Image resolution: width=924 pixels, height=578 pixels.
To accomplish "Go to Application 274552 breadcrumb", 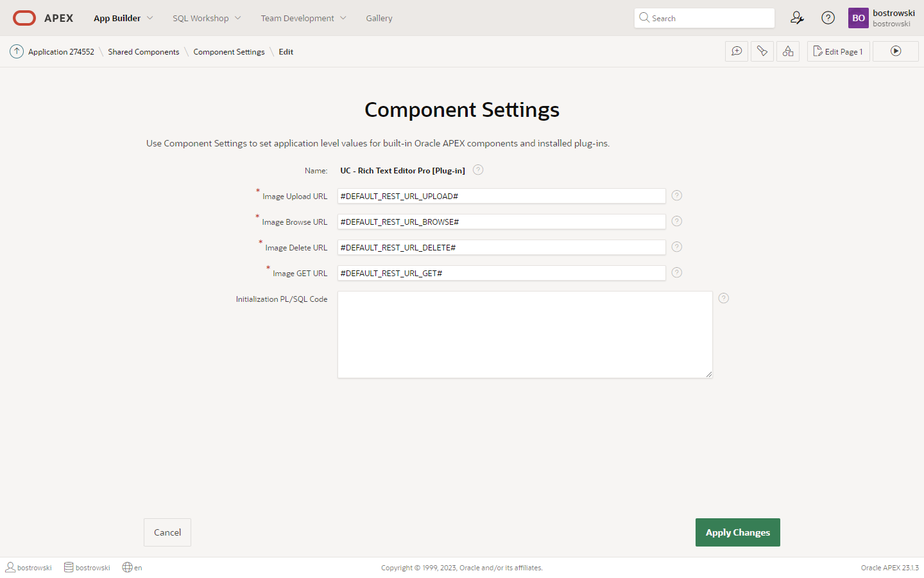I will (61, 52).
